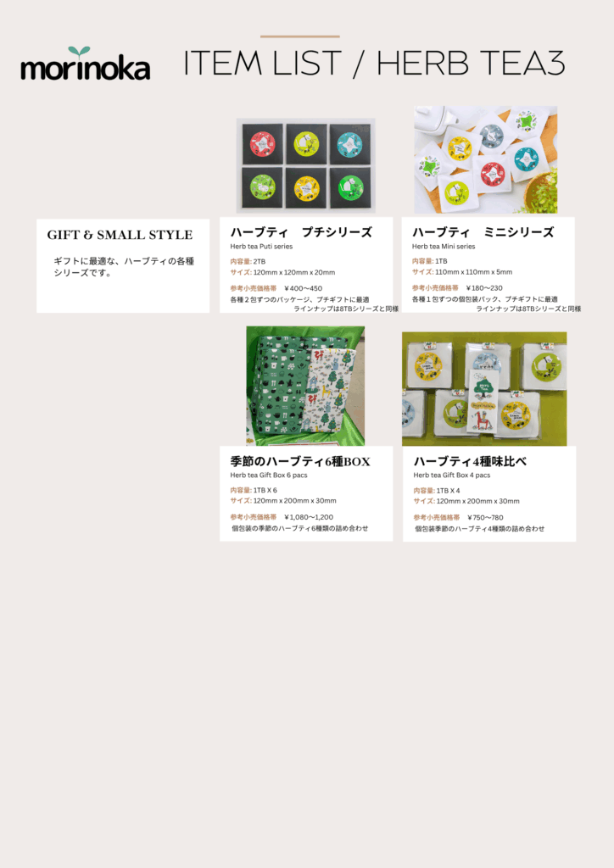Click the ¥400〜450 price text
This screenshot has height=868, width=614.
(x=303, y=288)
